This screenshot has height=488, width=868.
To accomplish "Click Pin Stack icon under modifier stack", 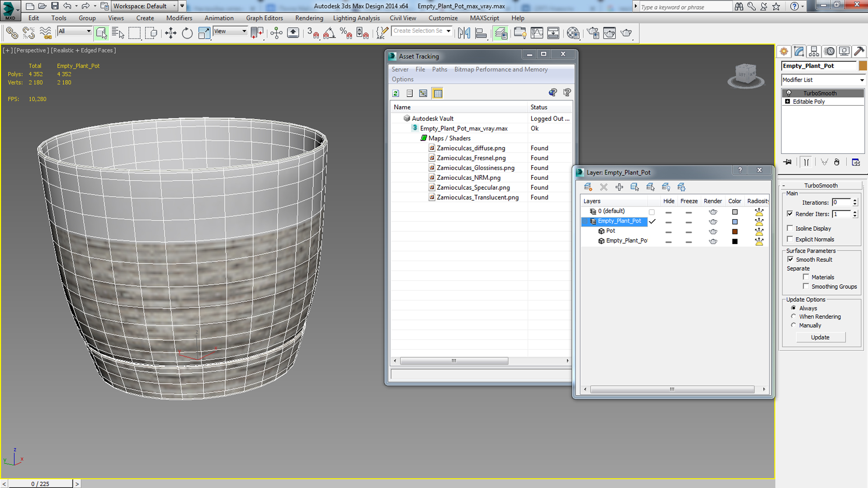I will point(788,162).
